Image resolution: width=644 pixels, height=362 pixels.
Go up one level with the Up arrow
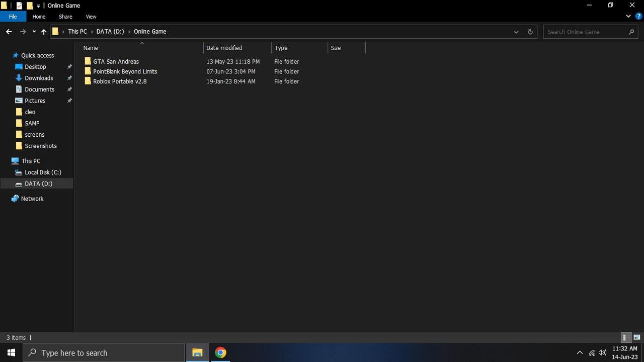tap(44, 32)
